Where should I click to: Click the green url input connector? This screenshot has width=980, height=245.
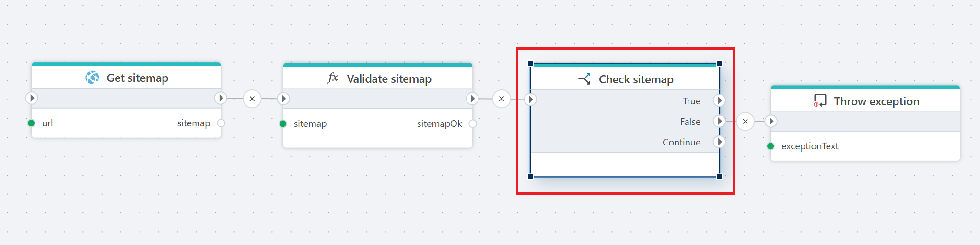pyautogui.click(x=32, y=123)
